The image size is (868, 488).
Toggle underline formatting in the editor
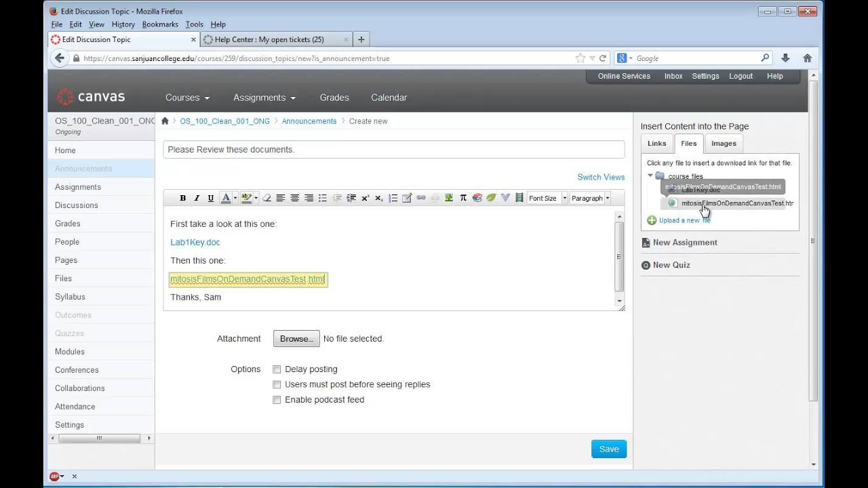pos(211,198)
